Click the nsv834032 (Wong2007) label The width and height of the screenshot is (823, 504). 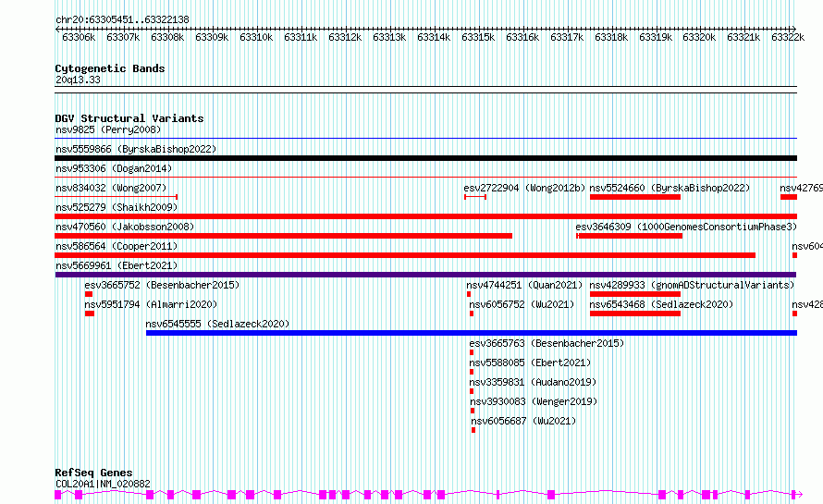pyautogui.click(x=111, y=188)
